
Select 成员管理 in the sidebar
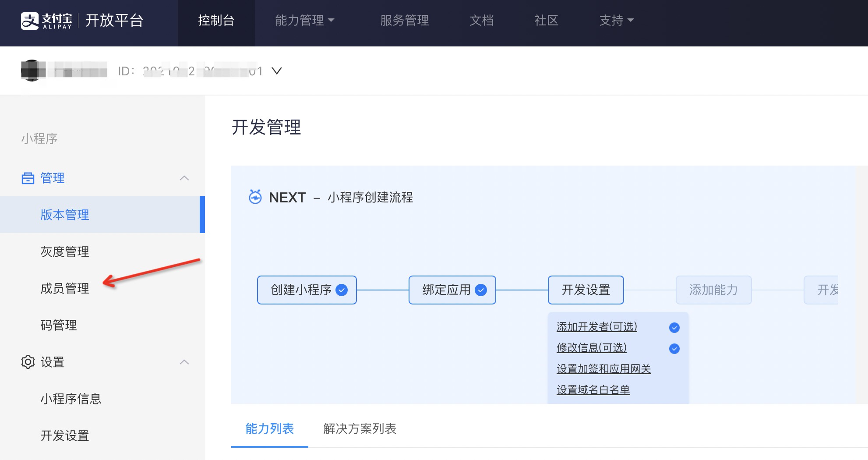(65, 288)
